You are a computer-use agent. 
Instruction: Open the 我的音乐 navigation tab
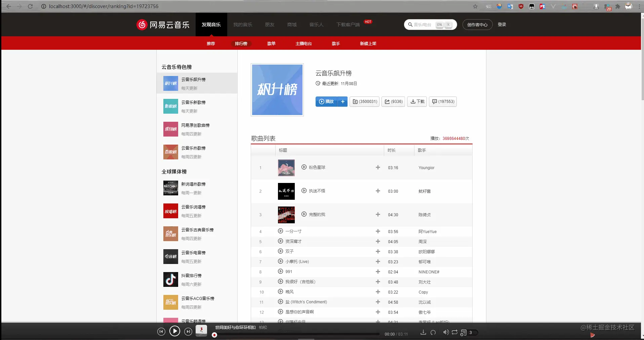(243, 25)
